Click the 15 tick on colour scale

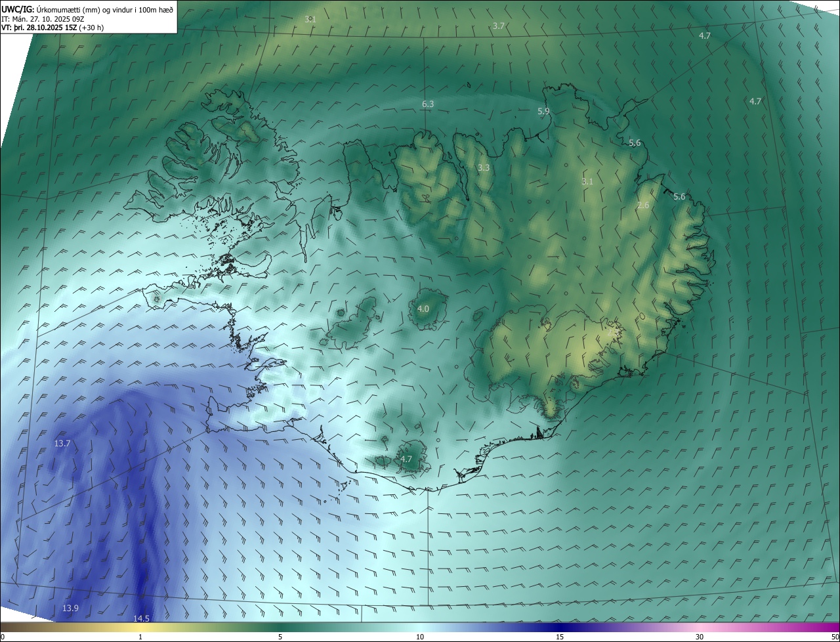(x=560, y=637)
